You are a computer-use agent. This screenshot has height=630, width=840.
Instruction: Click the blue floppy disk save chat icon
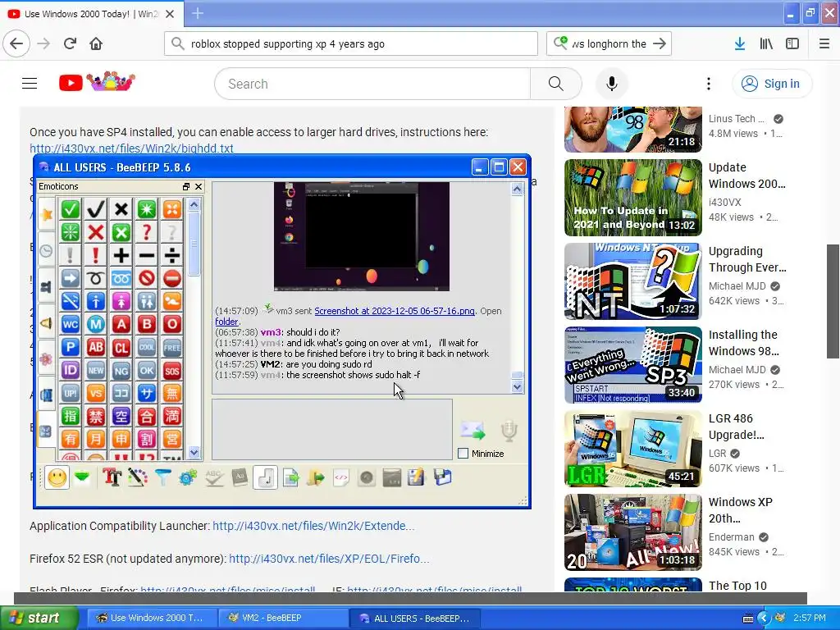[442, 477]
